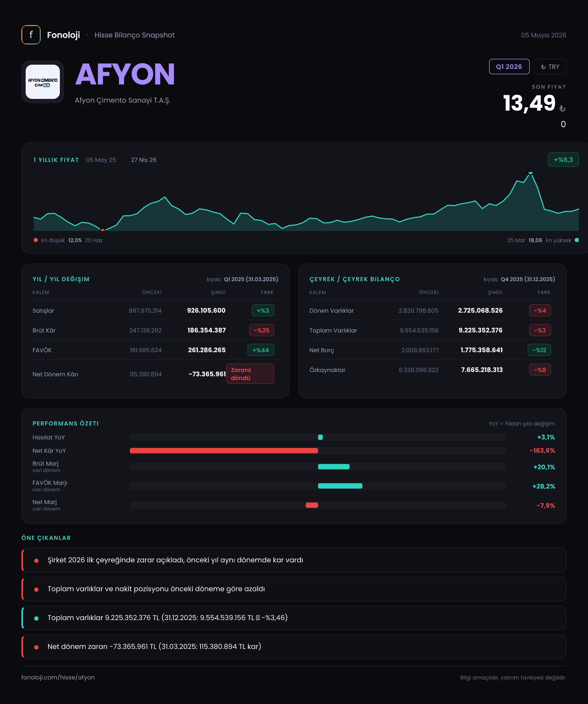Click the Özkaynaklar -%8 badge
This screenshot has width=588, height=704.
click(540, 370)
